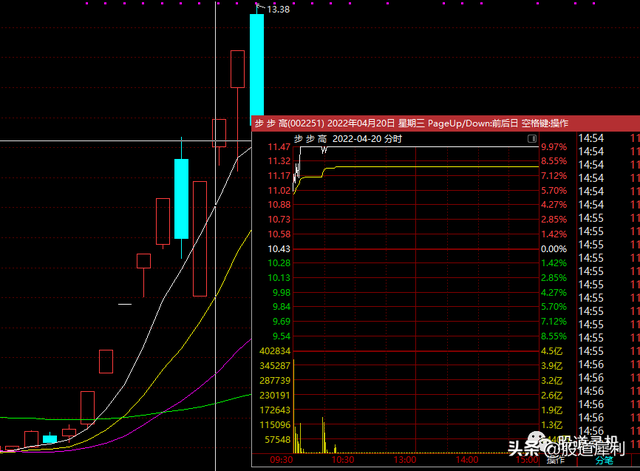
Task: Click the green 10.13 price label
Action: tap(279, 278)
